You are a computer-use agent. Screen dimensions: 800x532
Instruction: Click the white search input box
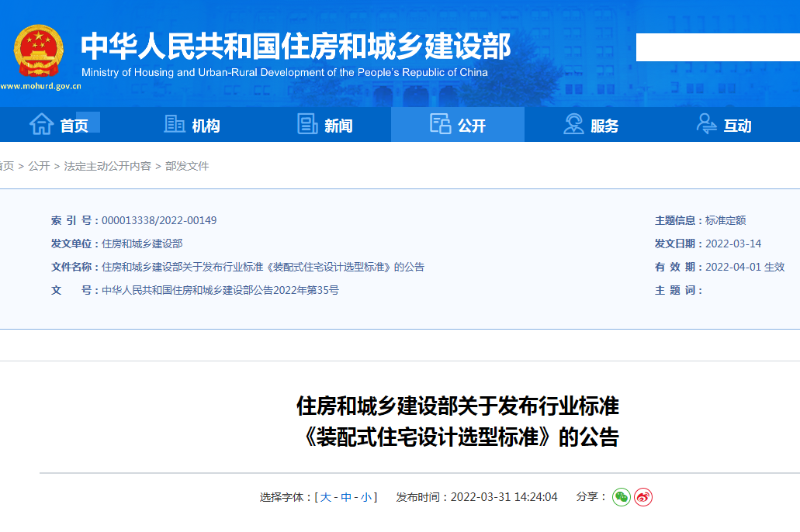click(718, 47)
